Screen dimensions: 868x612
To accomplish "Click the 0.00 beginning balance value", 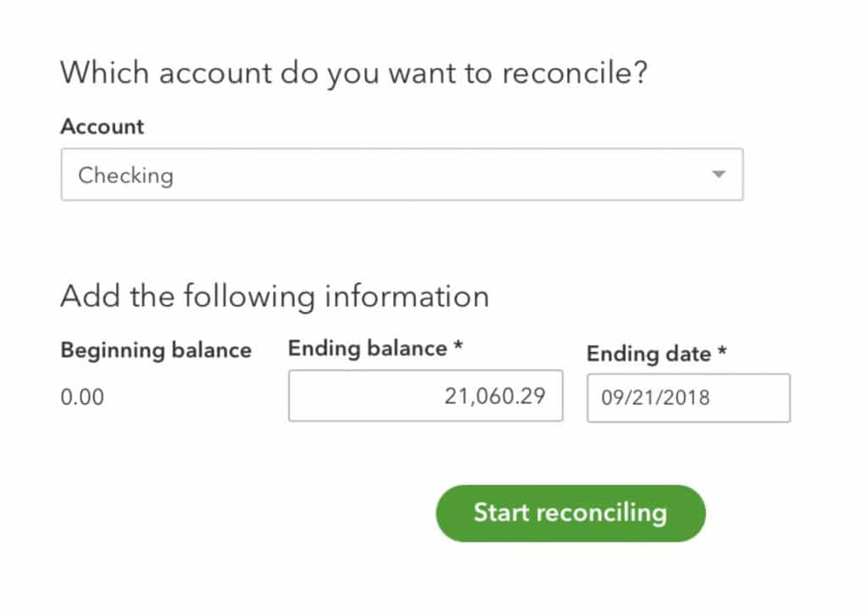I will coord(82,397).
